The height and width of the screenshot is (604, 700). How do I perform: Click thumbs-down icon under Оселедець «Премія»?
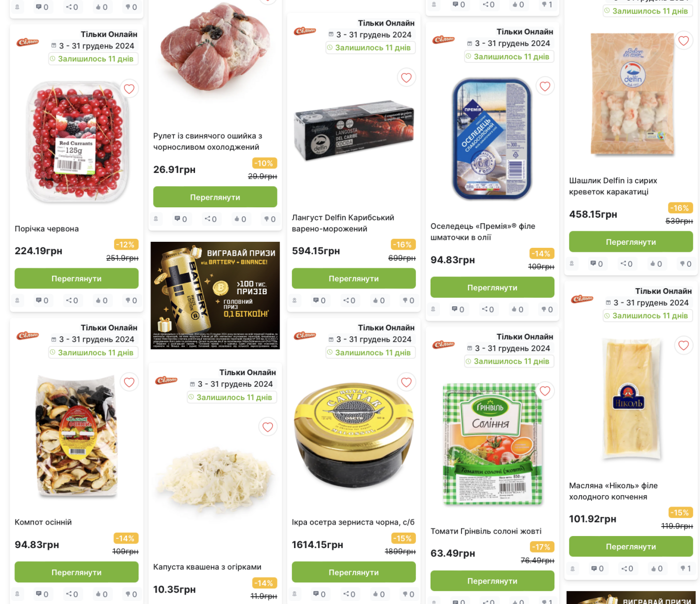(547, 309)
